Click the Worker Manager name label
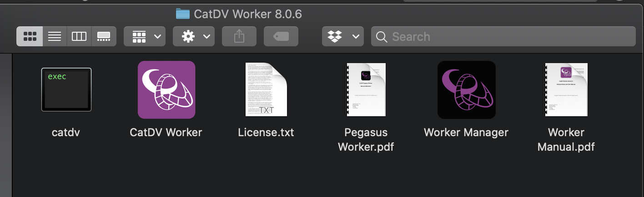Image resolution: width=644 pixels, height=197 pixels. click(x=466, y=133)
